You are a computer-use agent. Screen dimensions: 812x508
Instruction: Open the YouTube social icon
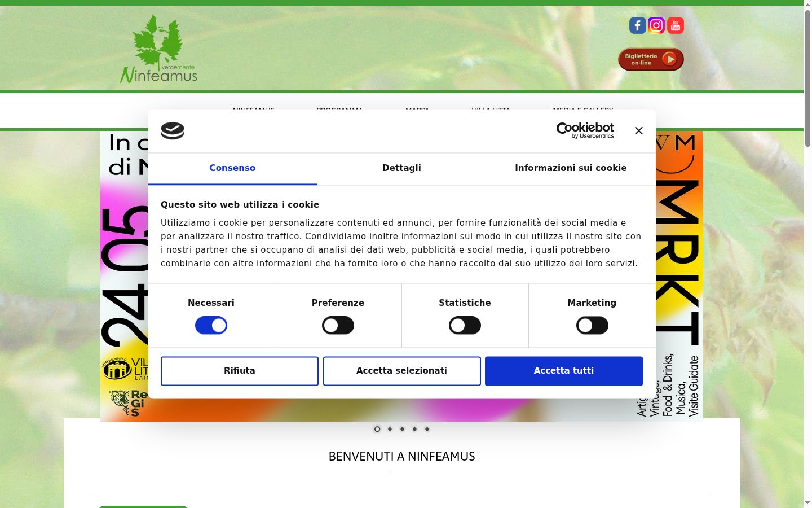pos(676,25)
